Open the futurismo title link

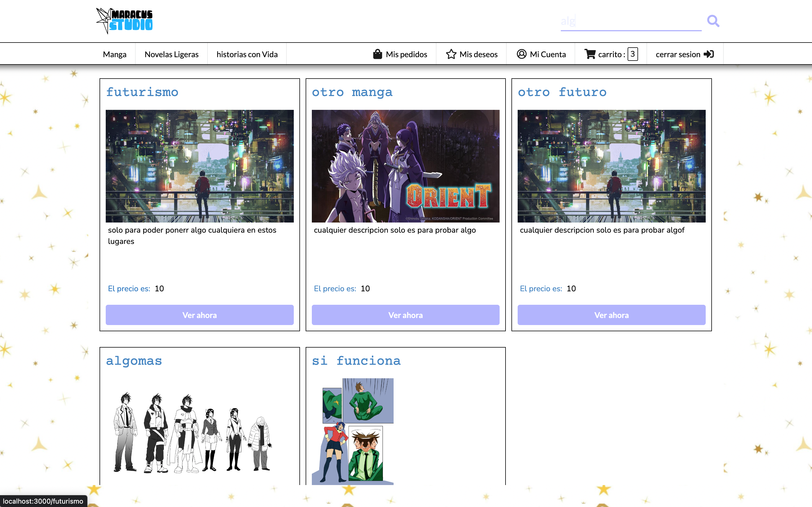coord(142,92)
